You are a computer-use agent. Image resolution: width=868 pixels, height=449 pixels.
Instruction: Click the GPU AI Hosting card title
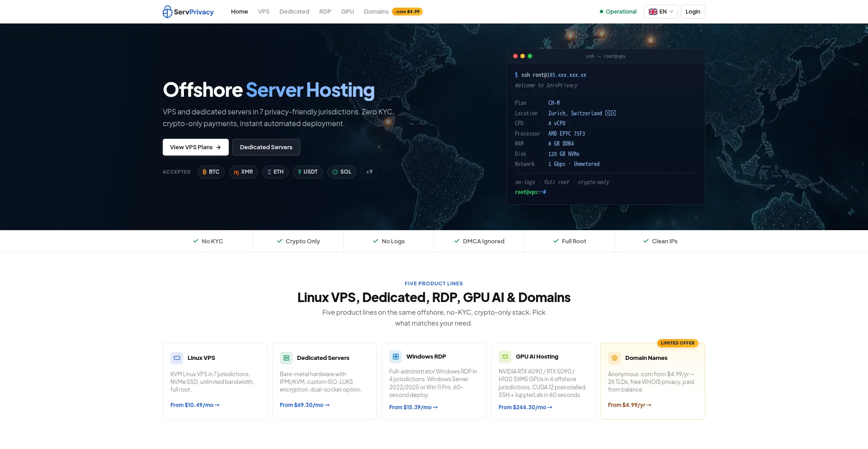click(537, 357)
